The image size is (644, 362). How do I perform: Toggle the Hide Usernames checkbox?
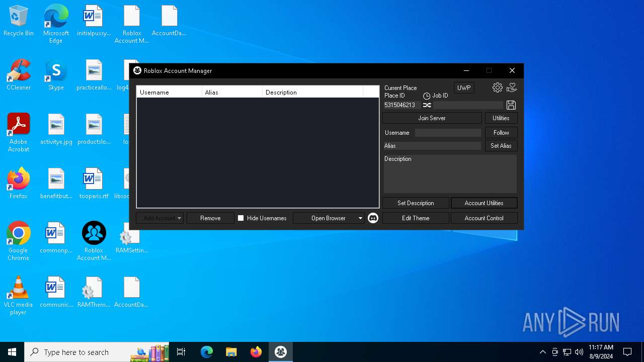click(x=241, y=218)
